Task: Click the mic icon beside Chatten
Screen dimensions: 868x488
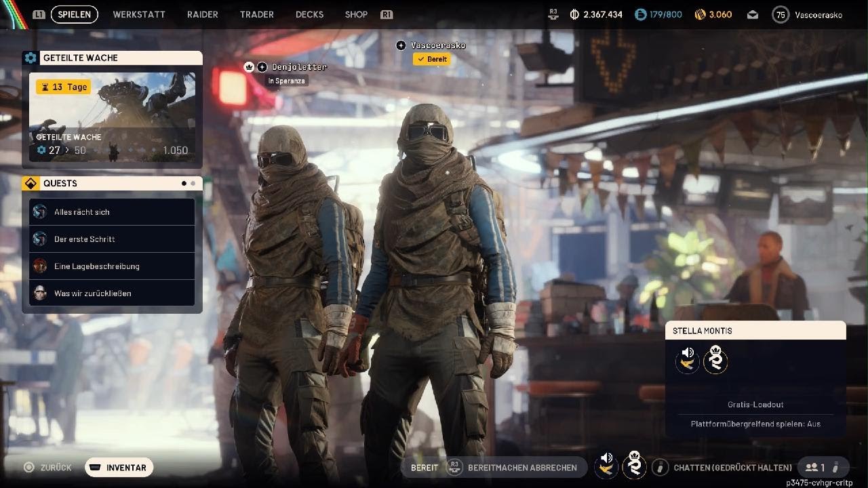Action: [660, 468]
